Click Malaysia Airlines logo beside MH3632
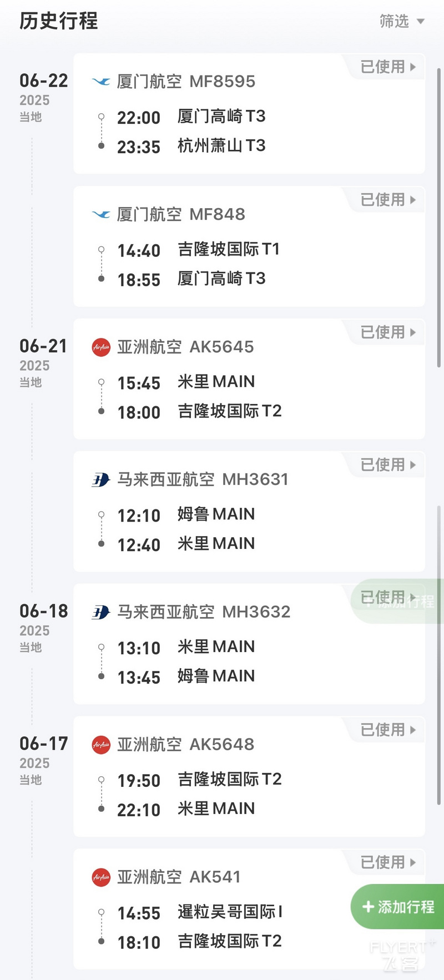The width and height of the screenshot is (444, 980). click(101, 612)
